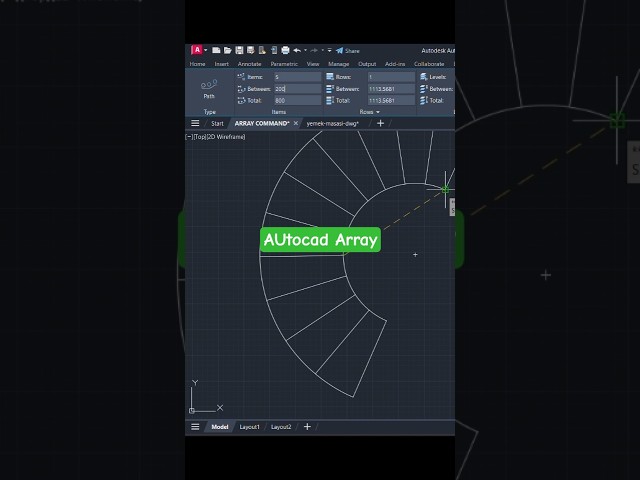Switch to yemek-masasi-dwg drawing tab
Viewport: 640px width, 480px height.
[x=333, y=123]
